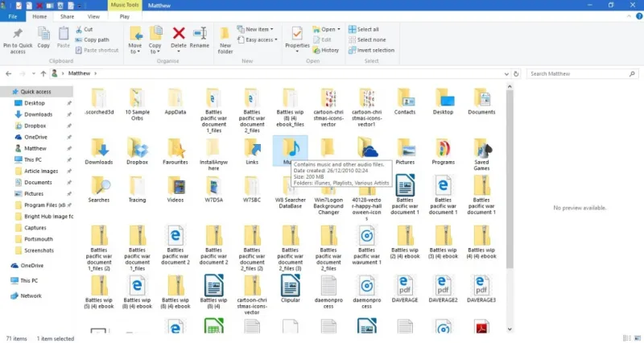Open the Properties icon in the ribbon
The height and width of the screenshot is (343, 644).
click(x=297, y=37)
